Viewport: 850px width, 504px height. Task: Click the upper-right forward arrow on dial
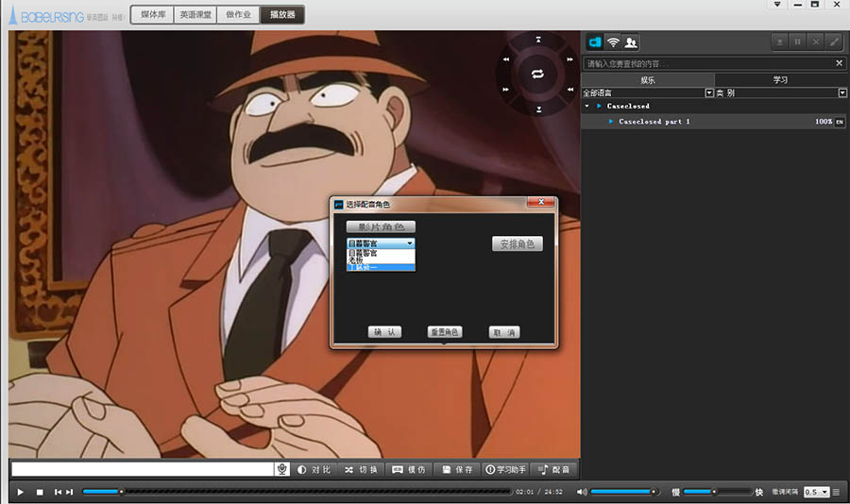[x=569, y=59]
